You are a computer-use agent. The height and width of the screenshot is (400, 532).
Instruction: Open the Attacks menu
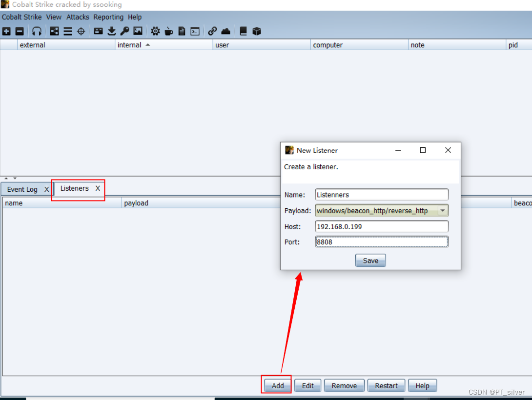tap(78, 17)
